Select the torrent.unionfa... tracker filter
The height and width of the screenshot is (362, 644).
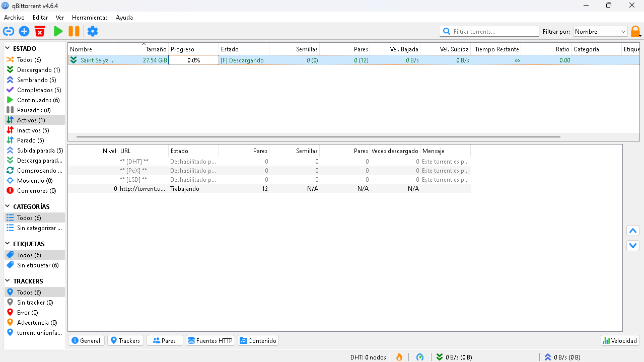35,333
